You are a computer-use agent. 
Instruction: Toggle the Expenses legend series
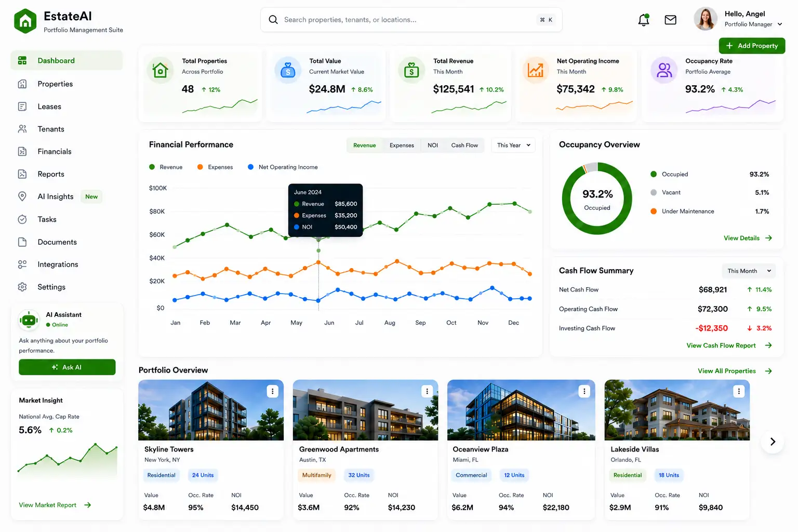[215, 167]
